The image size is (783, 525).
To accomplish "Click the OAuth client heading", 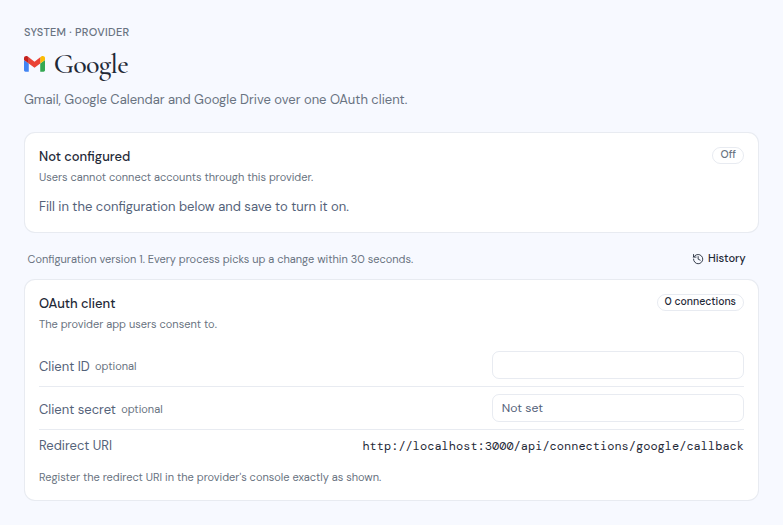I will tap(77, 303).
